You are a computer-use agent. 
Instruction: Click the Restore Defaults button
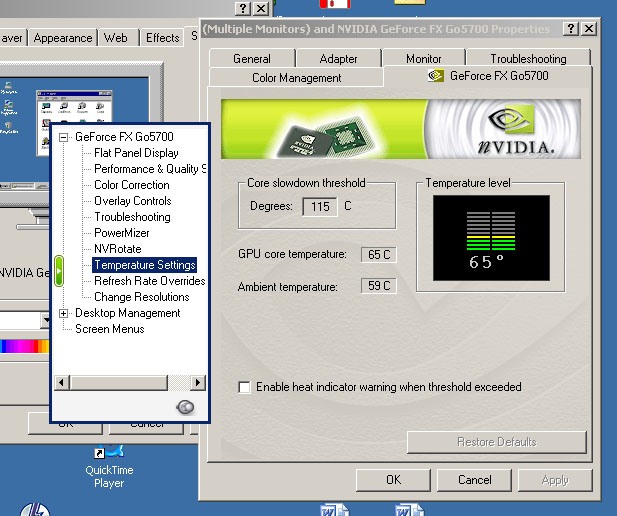click(x=497, y=442)
